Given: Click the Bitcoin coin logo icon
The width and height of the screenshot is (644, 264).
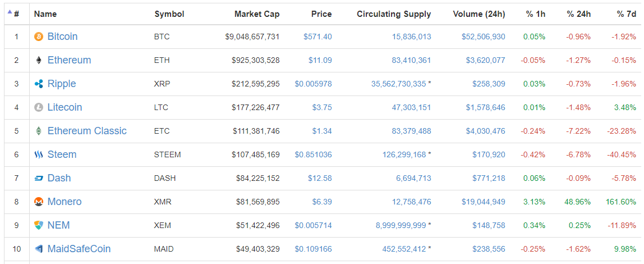Looking at the screenshot, I should pyautogui.click(x=39, y=37).
